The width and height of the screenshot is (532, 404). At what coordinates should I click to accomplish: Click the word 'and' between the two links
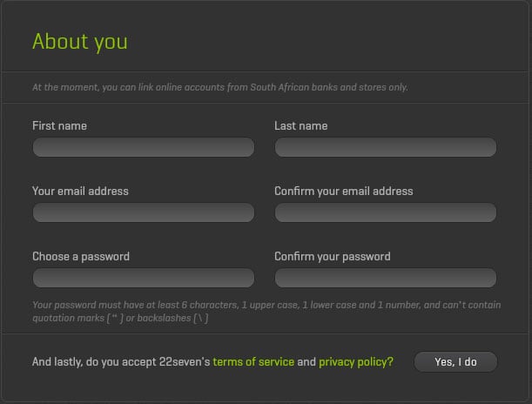[306, 361]
